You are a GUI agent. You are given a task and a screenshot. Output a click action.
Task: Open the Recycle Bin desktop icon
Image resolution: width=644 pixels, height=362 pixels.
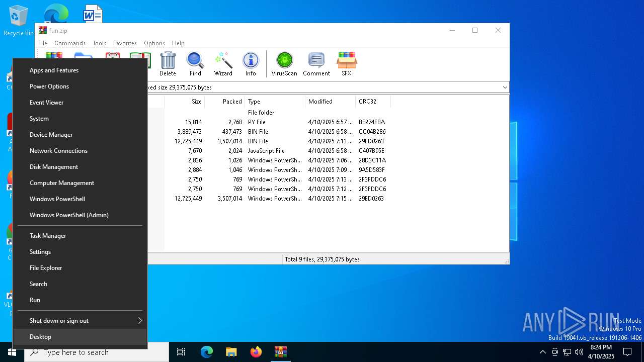pos(18,21)
